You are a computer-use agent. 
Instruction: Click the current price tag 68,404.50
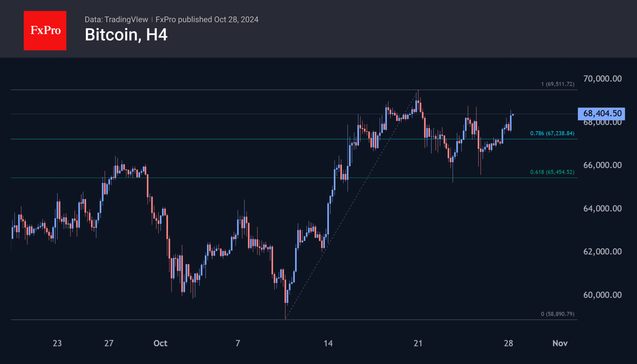(x=601, y=114)
